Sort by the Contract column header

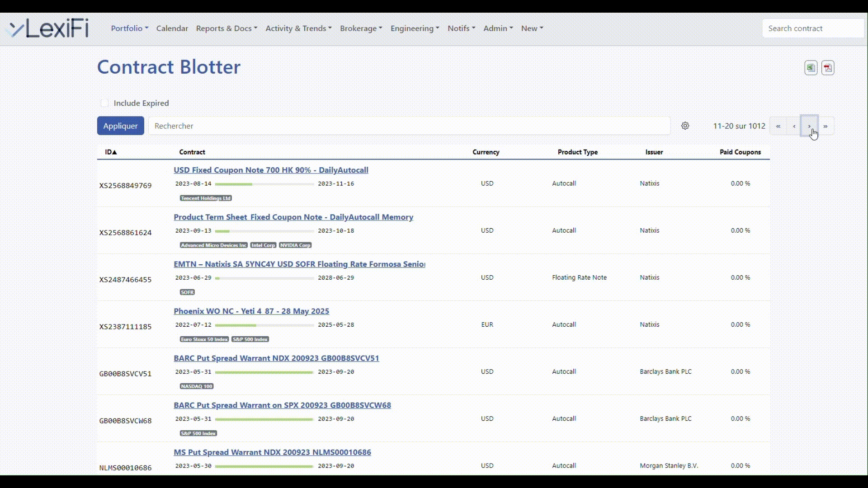192,152
